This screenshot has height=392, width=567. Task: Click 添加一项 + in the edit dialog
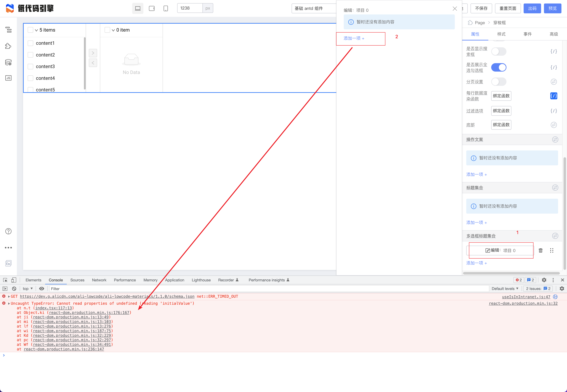353,38
